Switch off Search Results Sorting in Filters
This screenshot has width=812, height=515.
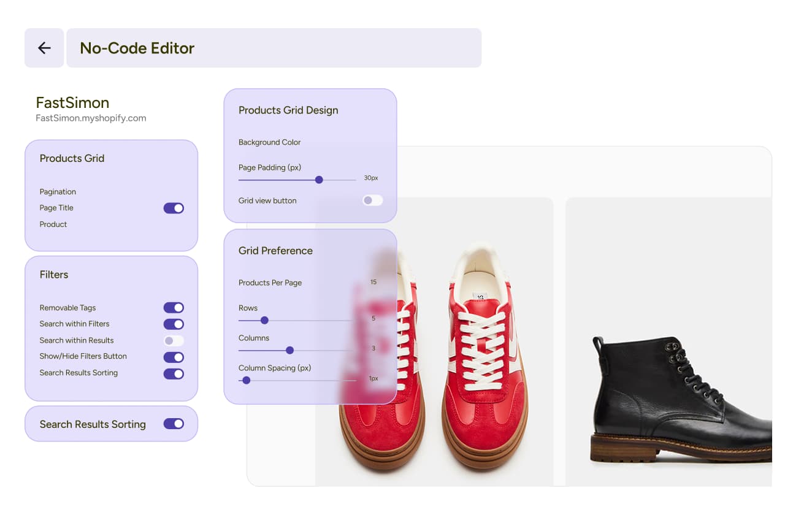174,373
